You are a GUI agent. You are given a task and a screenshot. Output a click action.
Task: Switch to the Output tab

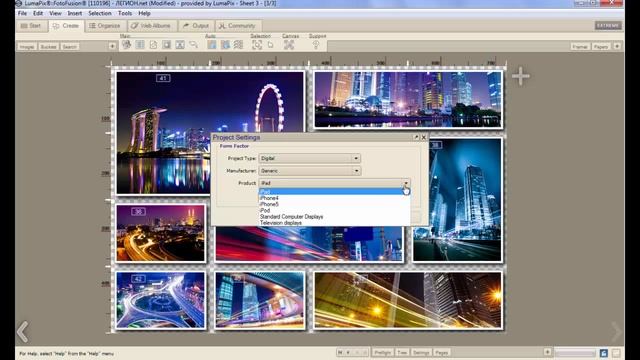[x=196, y=26]
